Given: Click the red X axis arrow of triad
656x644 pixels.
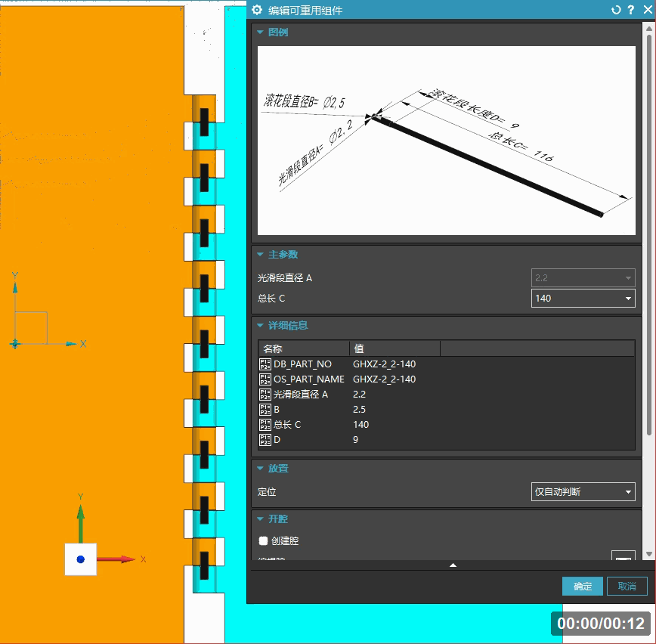Looking at the screenshot, I should pyautogui.click(x=116, y=559).
